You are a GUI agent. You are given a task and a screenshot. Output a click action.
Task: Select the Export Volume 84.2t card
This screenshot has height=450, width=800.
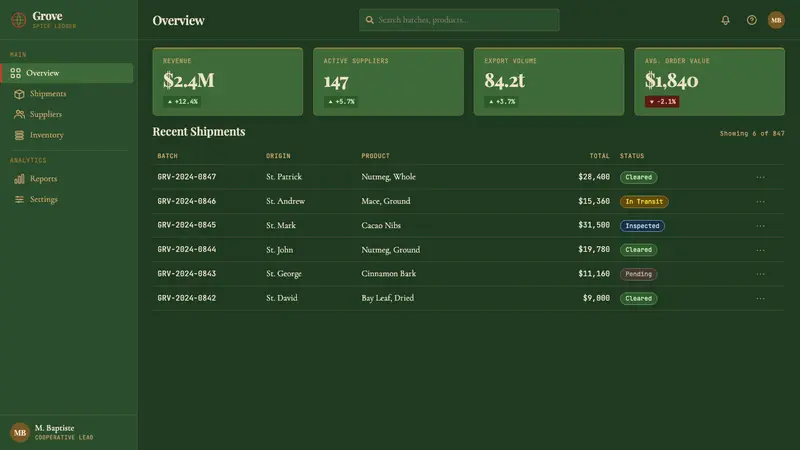(549, 82)
